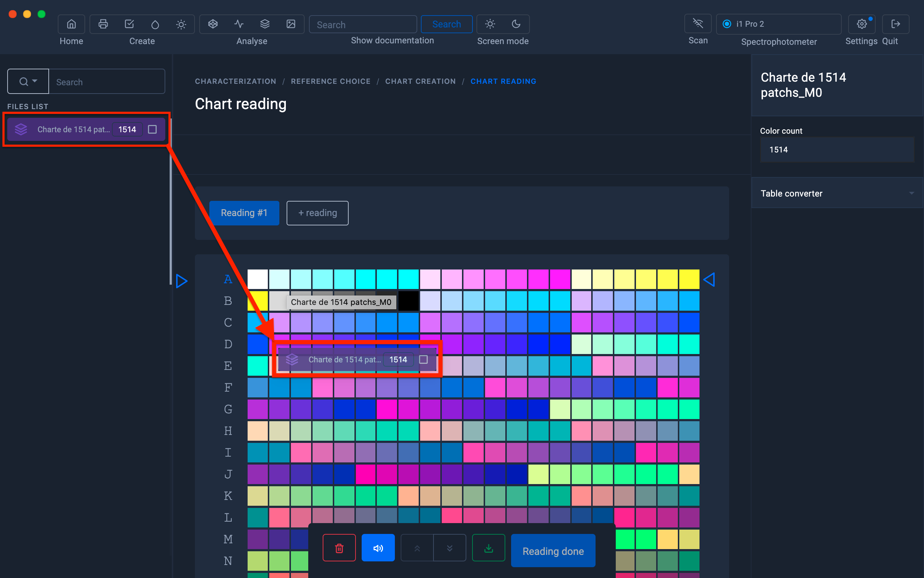Click the left blue play triangle marker

pos(182,281)
